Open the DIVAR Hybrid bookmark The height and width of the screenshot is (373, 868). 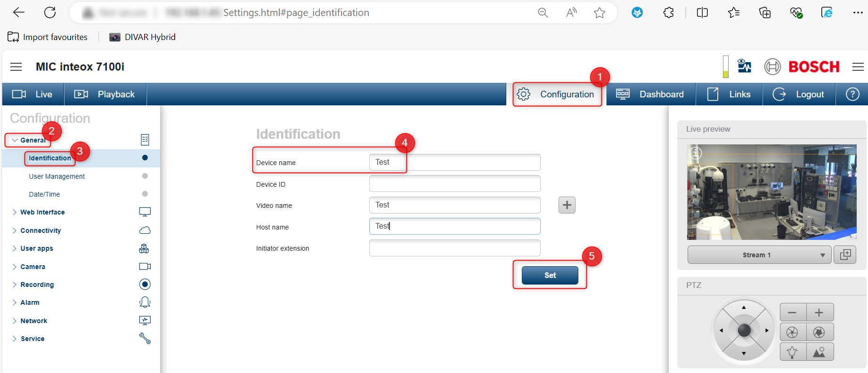142,37
